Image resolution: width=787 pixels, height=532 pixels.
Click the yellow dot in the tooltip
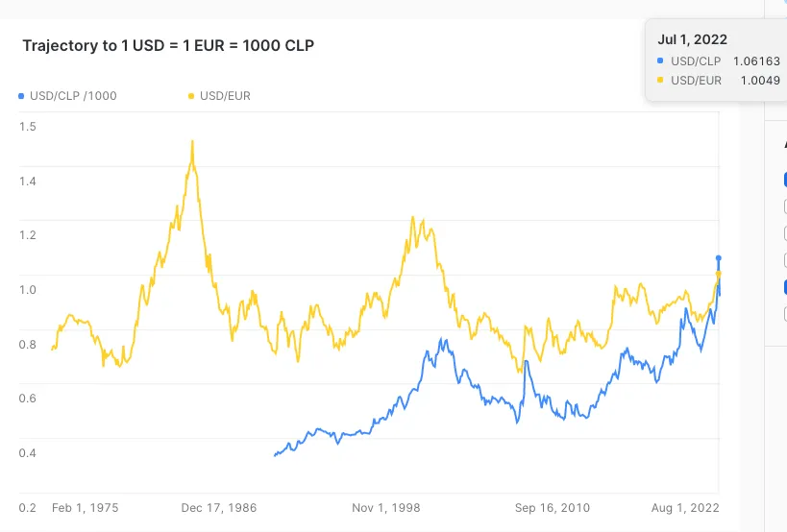[660, 80]
